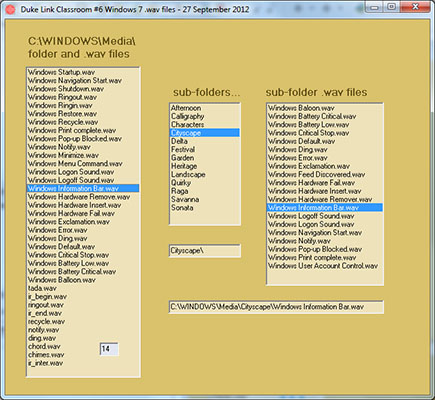Image resolution: width=435 pixels, height=400 pixels.
Task: Close the Duke Link Classroom window
Action: [415, 7]
